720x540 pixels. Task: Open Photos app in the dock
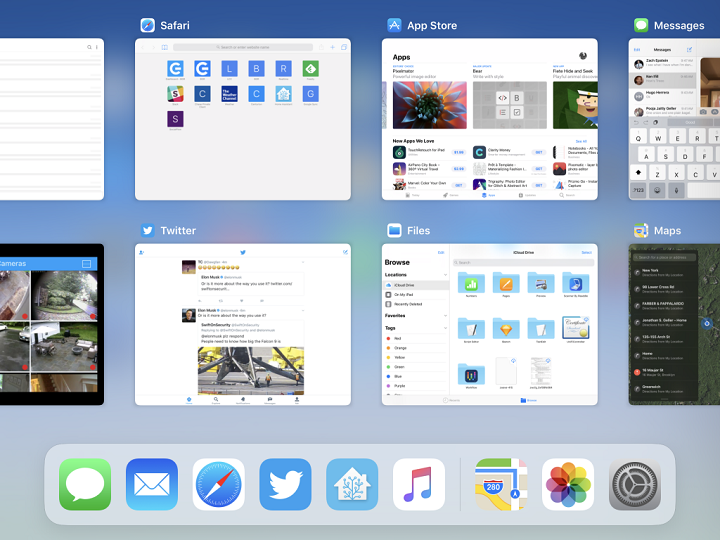click(568, 484)
